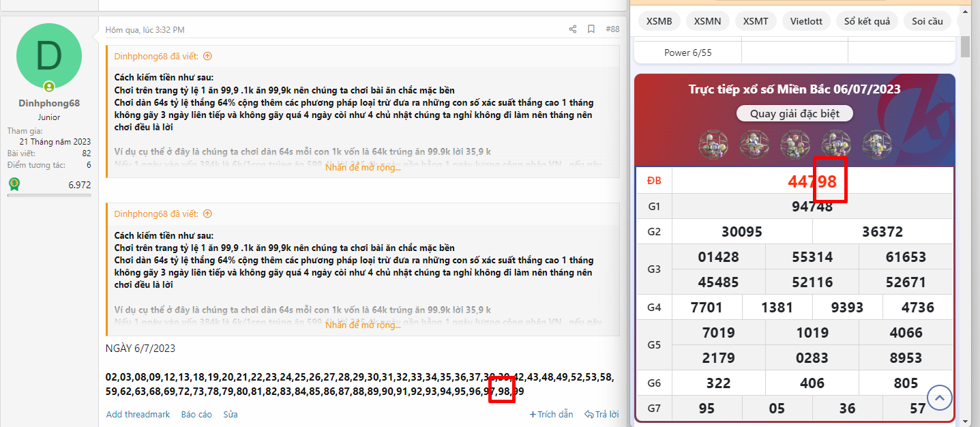Open the 'Soi cầu' tab

point(927,21)
